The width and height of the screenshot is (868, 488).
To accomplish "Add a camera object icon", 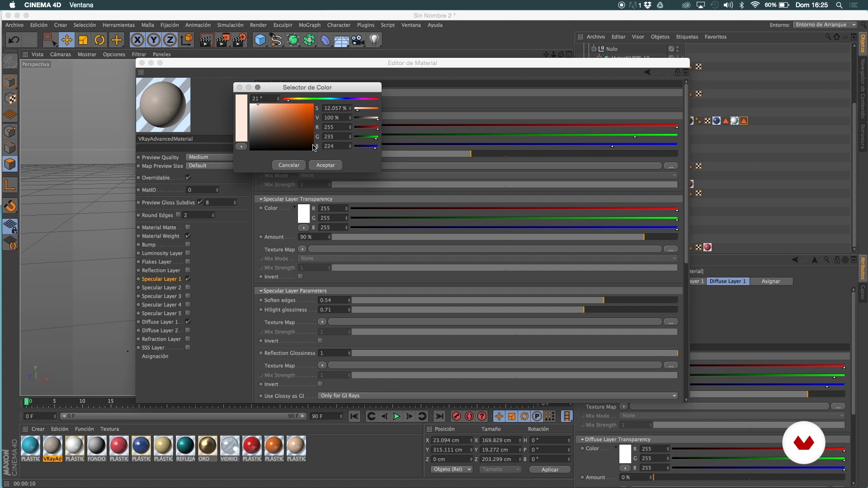I will pos(358,40).
